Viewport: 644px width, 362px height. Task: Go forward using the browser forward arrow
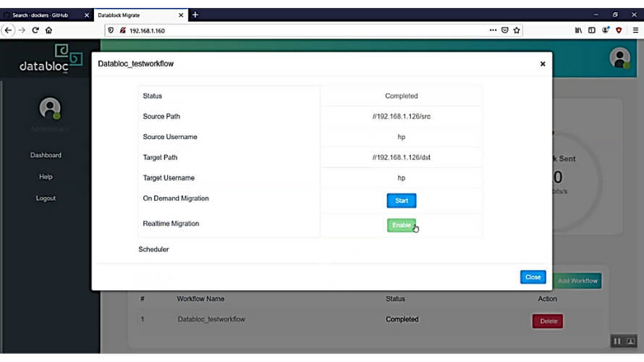point(22,30)
